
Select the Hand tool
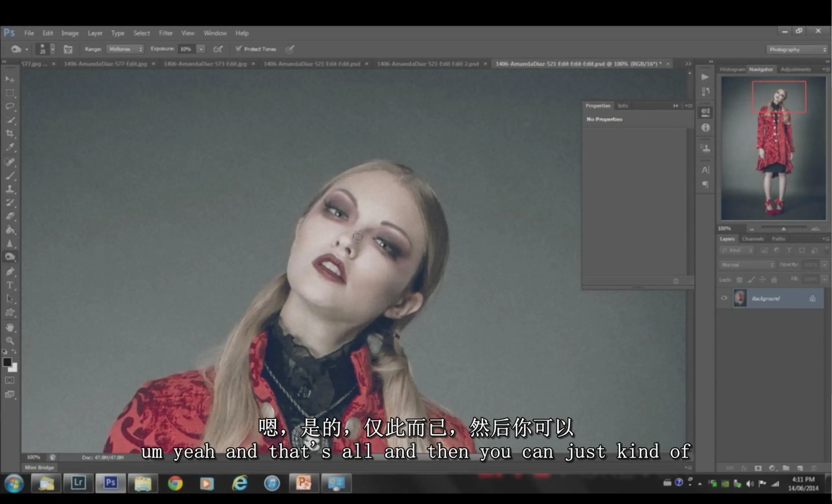click(x=10, y=327)
